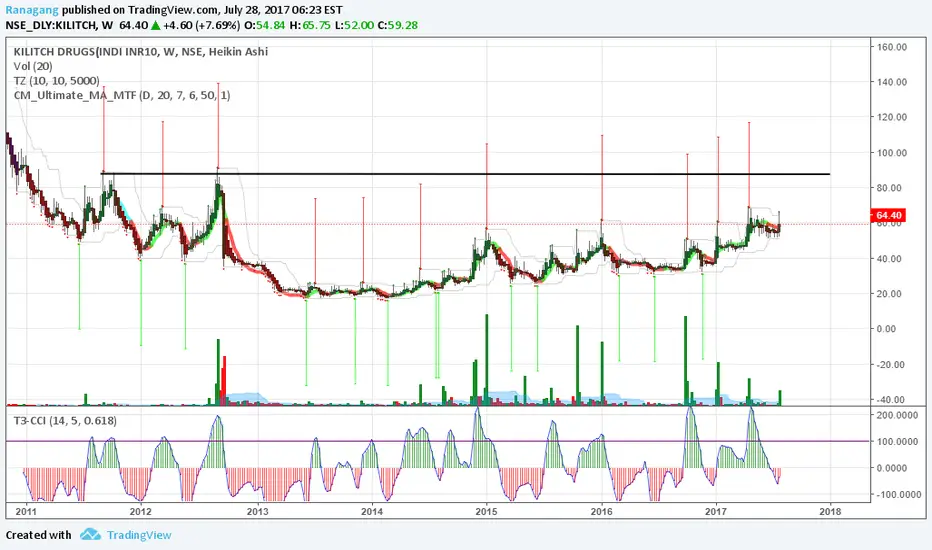The height and width of the screenshot is (550, 932).
Task: Open the Ranagang author link
Action: [x=32, y=10]
